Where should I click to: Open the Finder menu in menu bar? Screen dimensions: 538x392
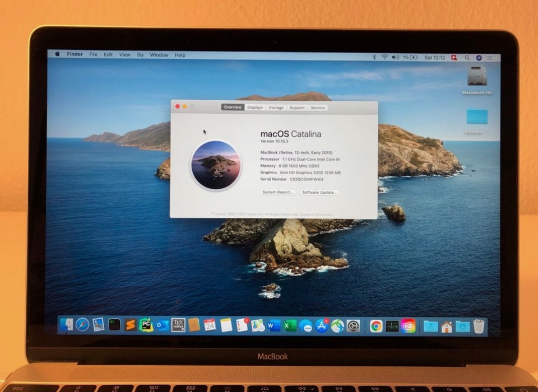75,54
